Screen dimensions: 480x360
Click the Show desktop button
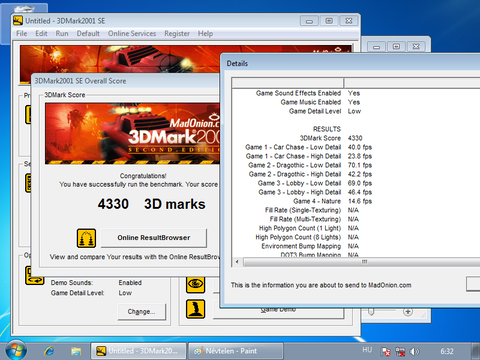click(x=476, y=351)
